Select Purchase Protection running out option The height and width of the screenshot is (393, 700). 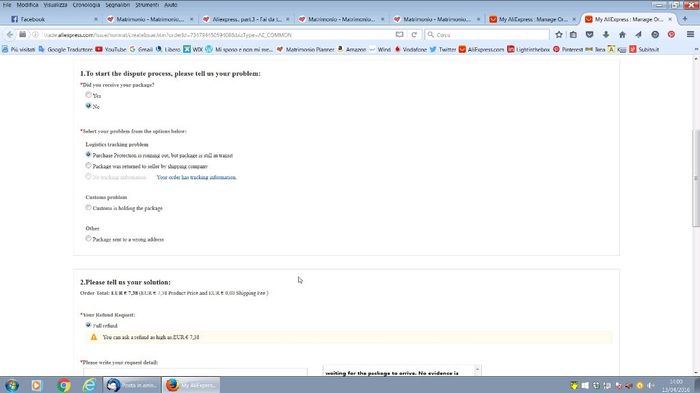tap(88, 155)
